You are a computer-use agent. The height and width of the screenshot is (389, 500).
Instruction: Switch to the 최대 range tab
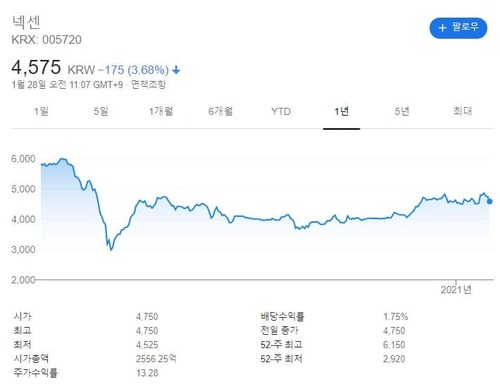[462, 111]
